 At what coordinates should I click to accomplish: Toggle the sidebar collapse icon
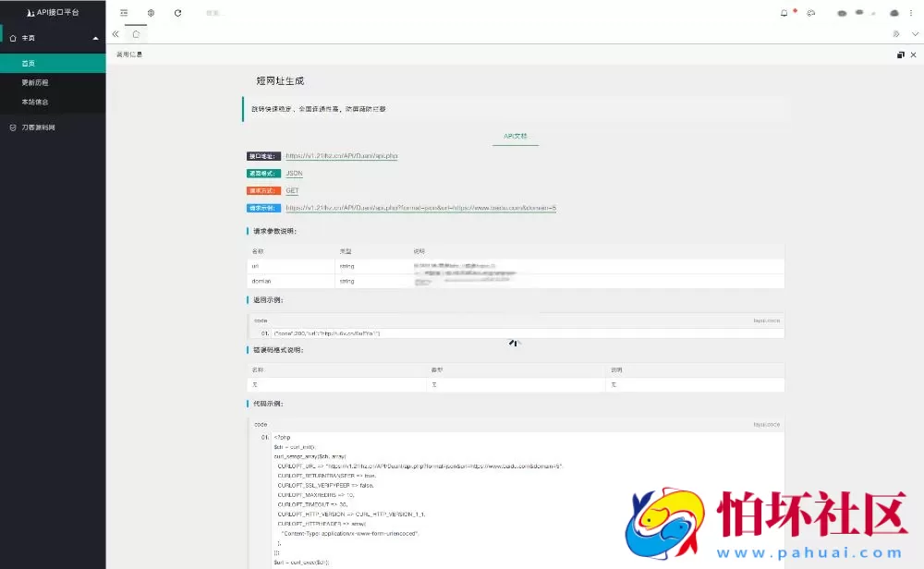pos(124,13)
